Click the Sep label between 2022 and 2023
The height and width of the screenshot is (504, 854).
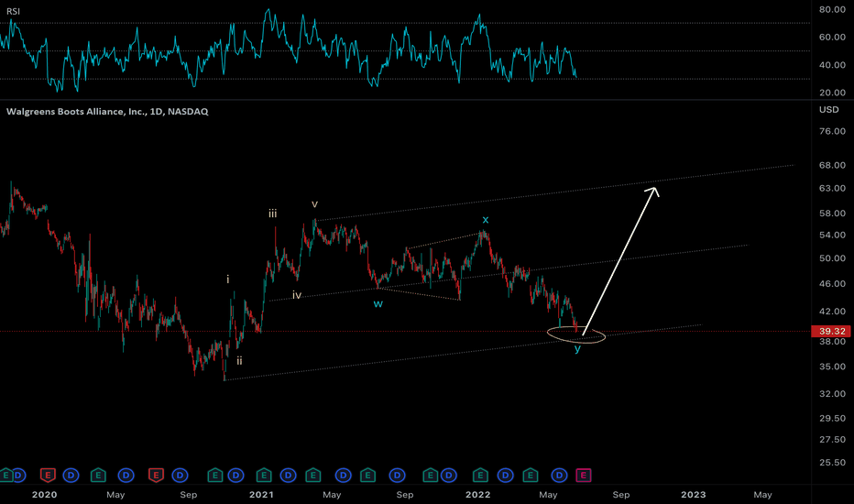621,495
